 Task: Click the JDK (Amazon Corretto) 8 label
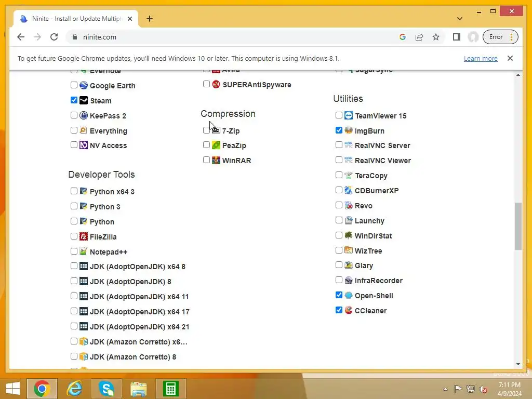point(133,357)
